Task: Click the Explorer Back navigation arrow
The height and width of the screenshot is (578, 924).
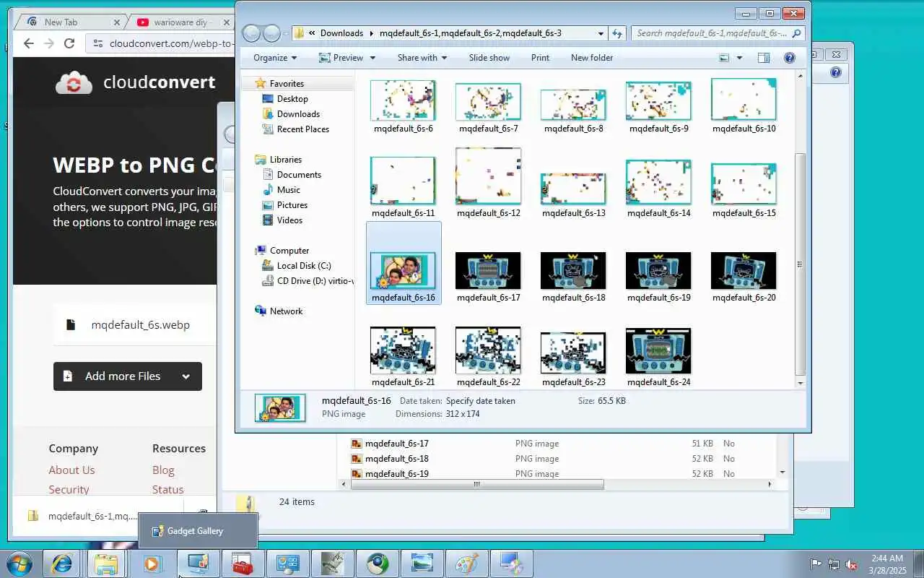Action: pyautogui.click(x=251, y=33)
